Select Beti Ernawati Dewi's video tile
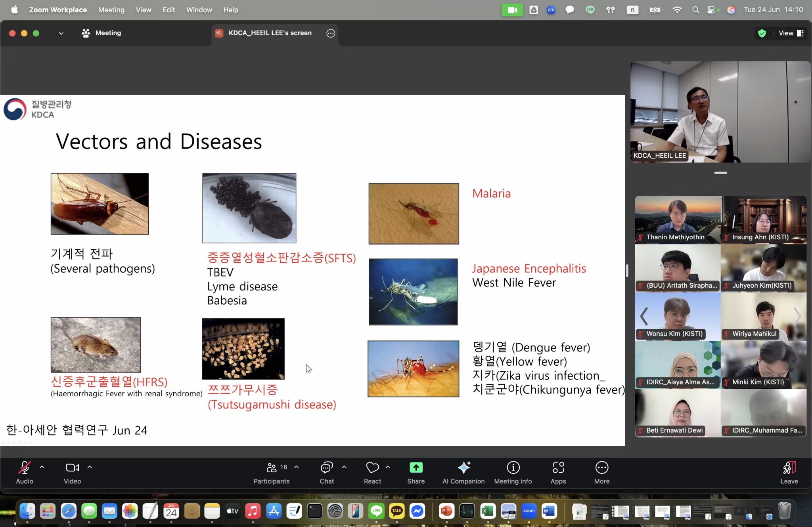812x527 pixels. [678, 413]
